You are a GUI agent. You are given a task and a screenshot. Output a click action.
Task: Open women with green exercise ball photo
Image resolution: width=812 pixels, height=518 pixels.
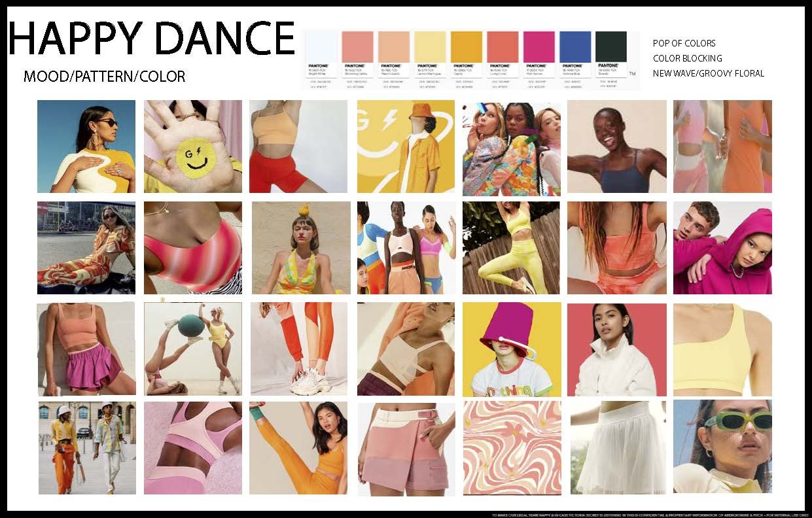pos(193,349)
